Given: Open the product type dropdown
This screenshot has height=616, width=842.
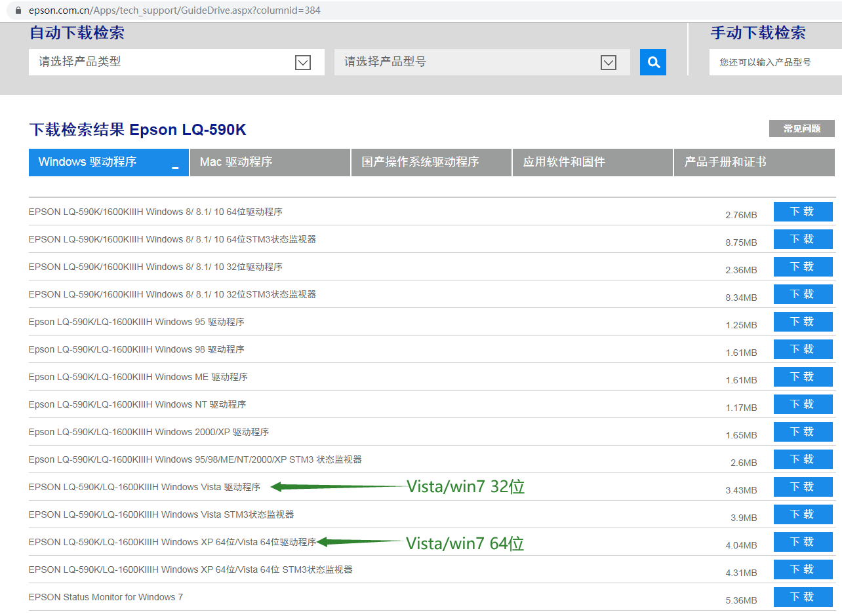Looking at the screenshot, I should click(x=176, y=62).
